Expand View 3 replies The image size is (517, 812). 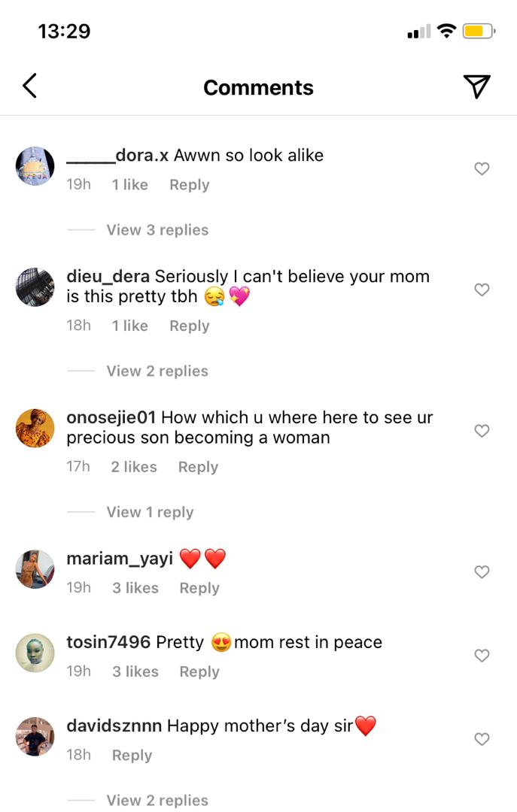157,230
